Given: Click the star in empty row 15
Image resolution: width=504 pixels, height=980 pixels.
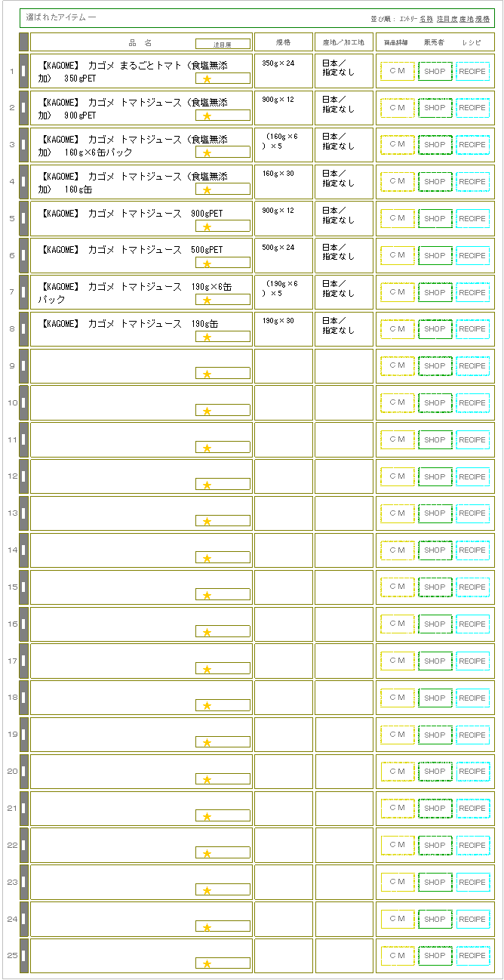Looking at the screenshot, I should [x=207, y=596].
